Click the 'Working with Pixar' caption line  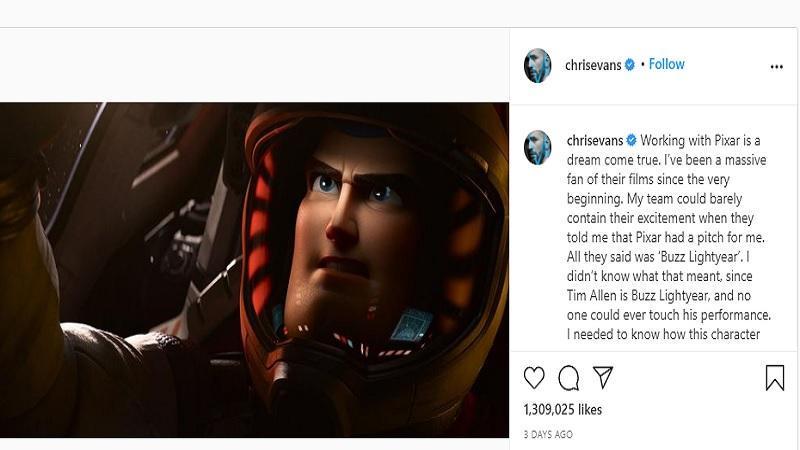[x=700, y=140]
